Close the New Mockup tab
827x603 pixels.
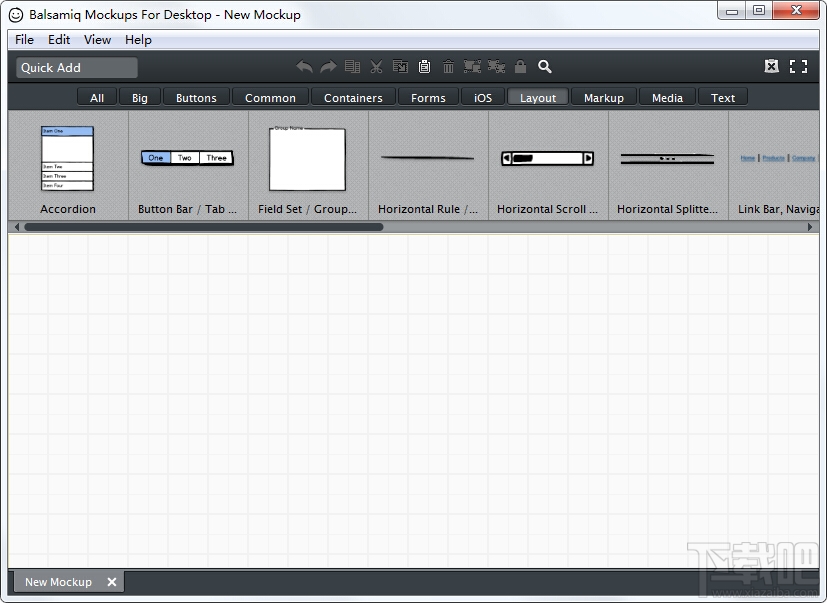(x=112, y=582)
